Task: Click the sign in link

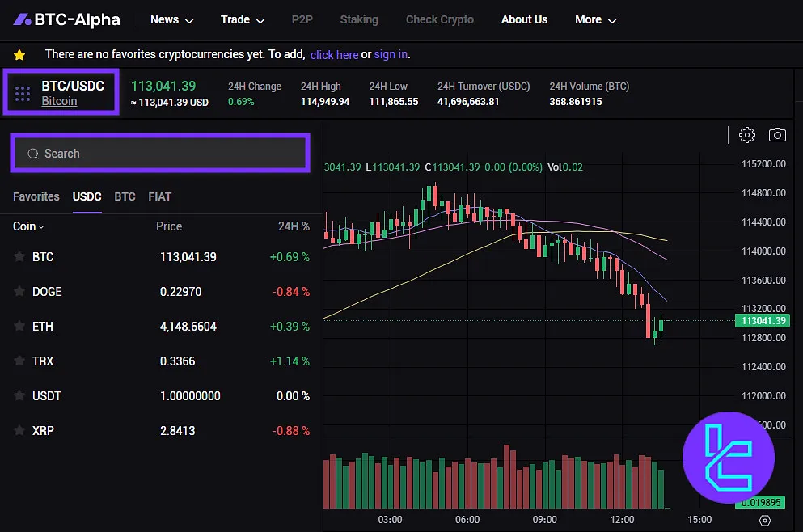Action: point(391,54)
